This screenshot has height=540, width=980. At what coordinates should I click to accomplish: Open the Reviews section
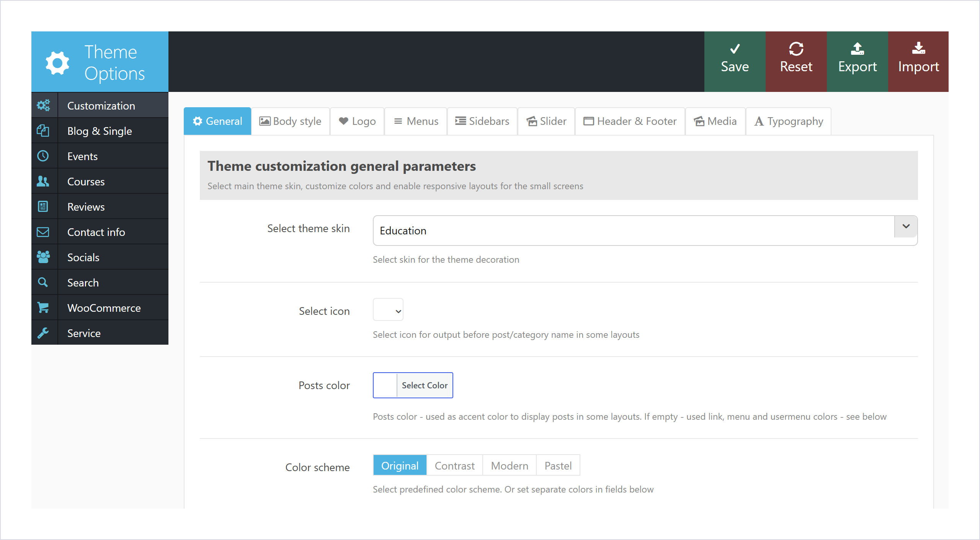[100, 206]
